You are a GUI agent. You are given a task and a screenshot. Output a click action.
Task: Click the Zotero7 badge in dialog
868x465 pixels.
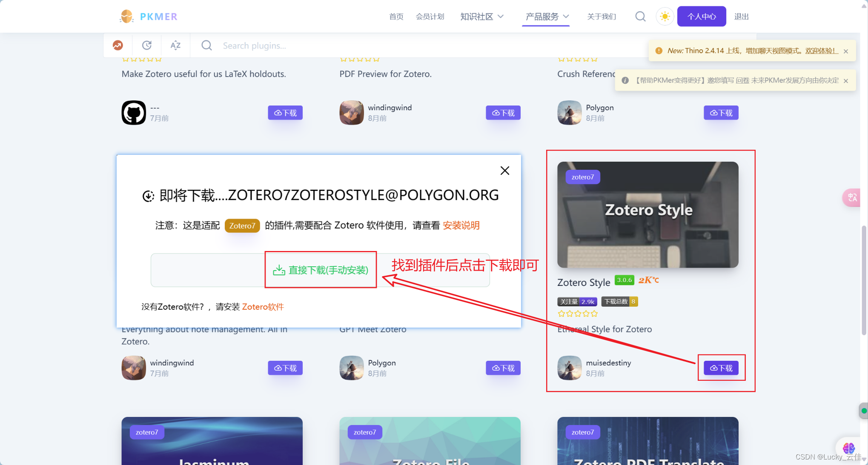(x=242, y=225)
